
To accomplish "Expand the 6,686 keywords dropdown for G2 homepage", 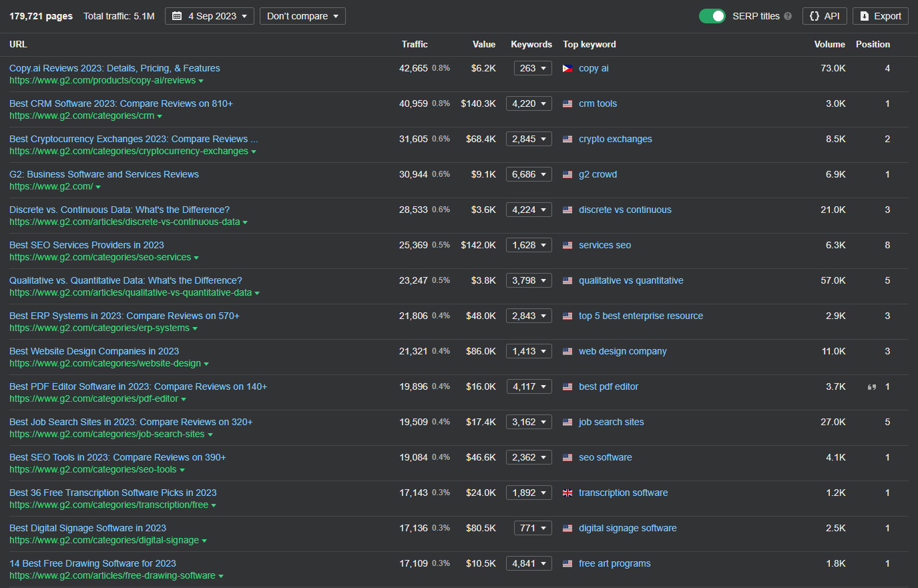I will pyautogui.click(x=529, y=174).
